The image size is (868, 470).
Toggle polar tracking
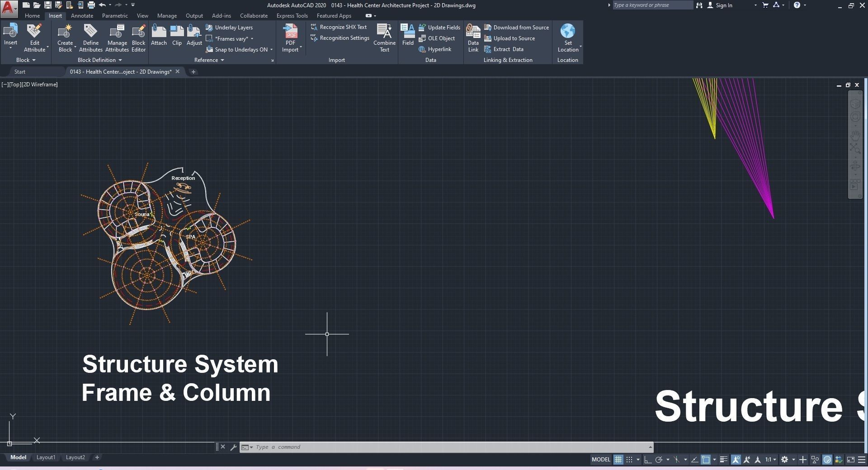(659, 460)
